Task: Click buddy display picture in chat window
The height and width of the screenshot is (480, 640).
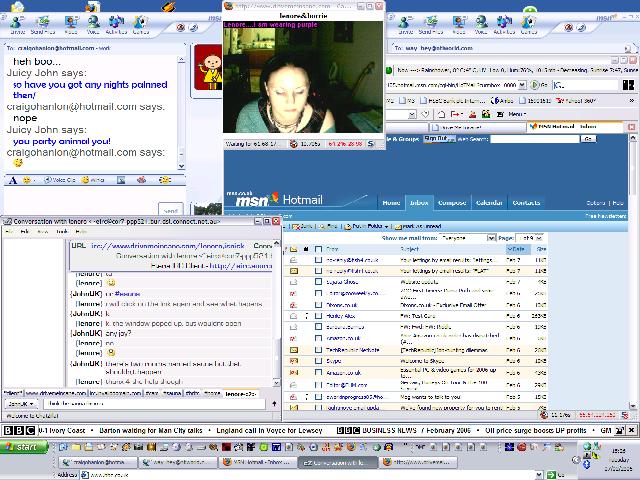Action: pos(208,68)
